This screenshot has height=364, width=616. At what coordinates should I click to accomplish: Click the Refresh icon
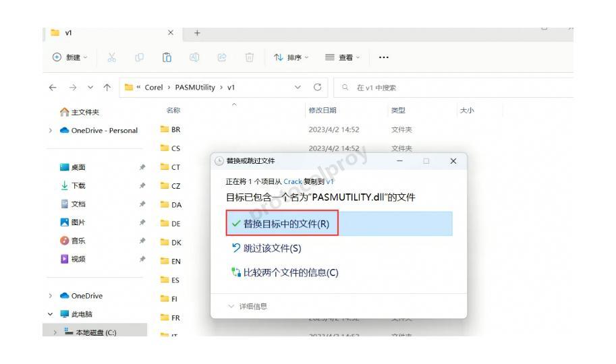point(317,87)
